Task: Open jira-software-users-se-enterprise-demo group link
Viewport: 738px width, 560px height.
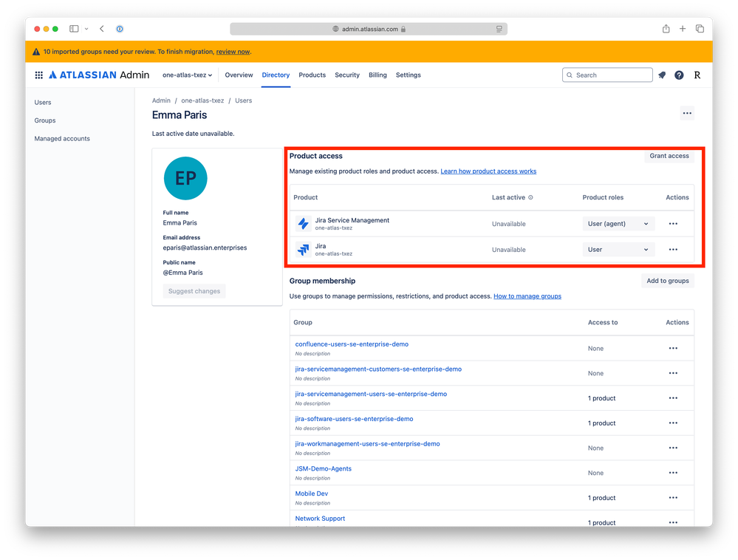Action: 354,419
